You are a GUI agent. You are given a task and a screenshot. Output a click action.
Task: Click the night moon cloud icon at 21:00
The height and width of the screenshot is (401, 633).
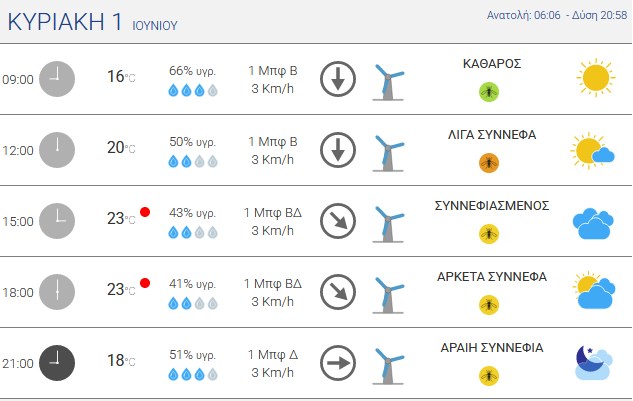coord(594,362)
